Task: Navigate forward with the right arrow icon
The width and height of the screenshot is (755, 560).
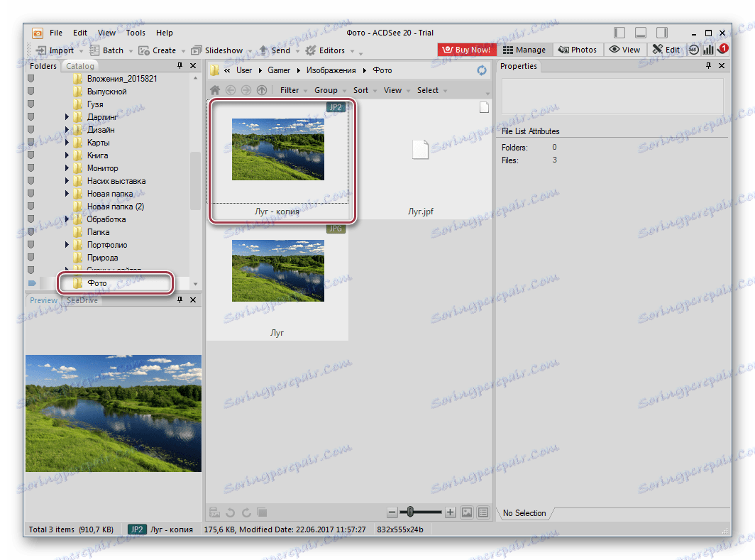Action: (x=246, y=90)
